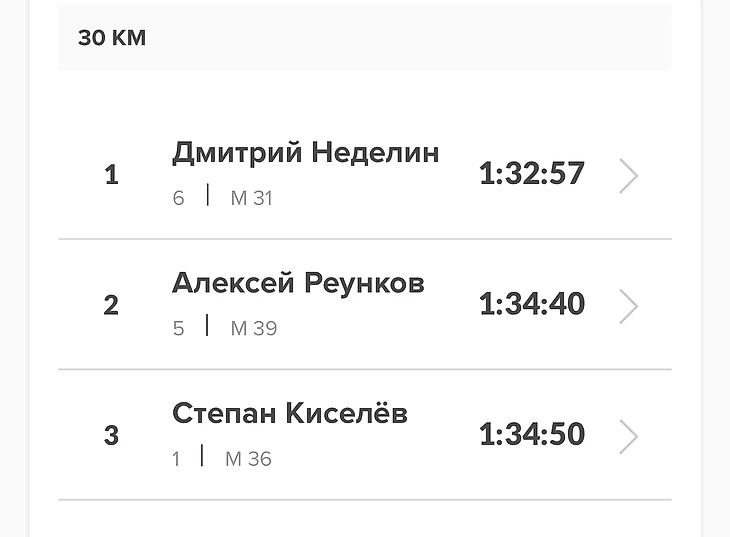The image size is (730, 537).
Task: Click finish time 1:34:50
Action: click(x=531, y=435)
